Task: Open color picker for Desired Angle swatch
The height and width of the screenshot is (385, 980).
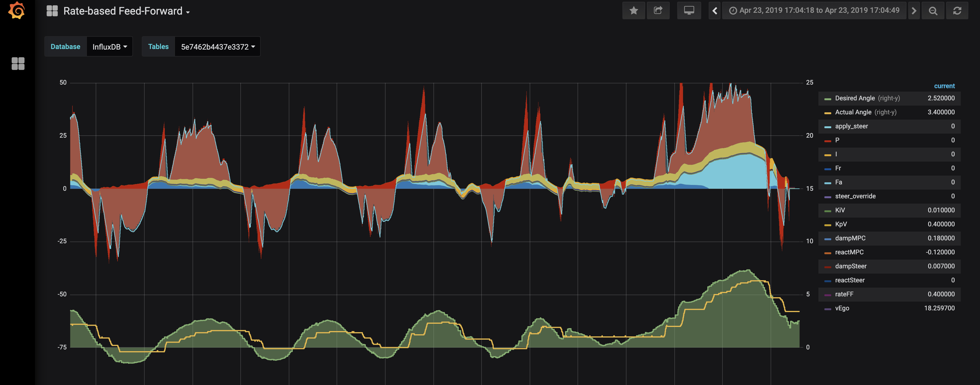Action: (x=827, y=99)
